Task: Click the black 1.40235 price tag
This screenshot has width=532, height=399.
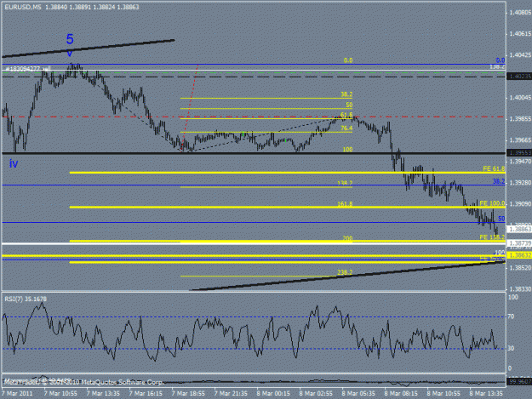Action: pos(519,77)
